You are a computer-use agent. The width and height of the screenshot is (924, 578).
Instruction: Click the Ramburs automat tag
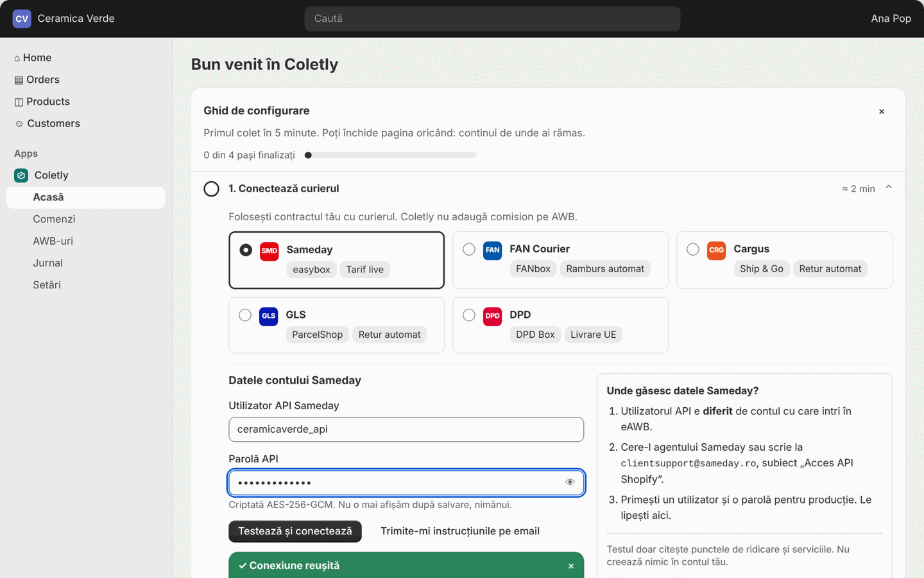(x=605, y=268)
